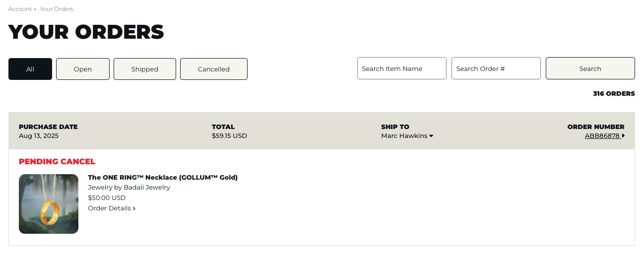Click the Jewelry by Badali Jewelry vendor text
Image resolution: width=644 pixels, height=266 pixels.
[129, 188]
